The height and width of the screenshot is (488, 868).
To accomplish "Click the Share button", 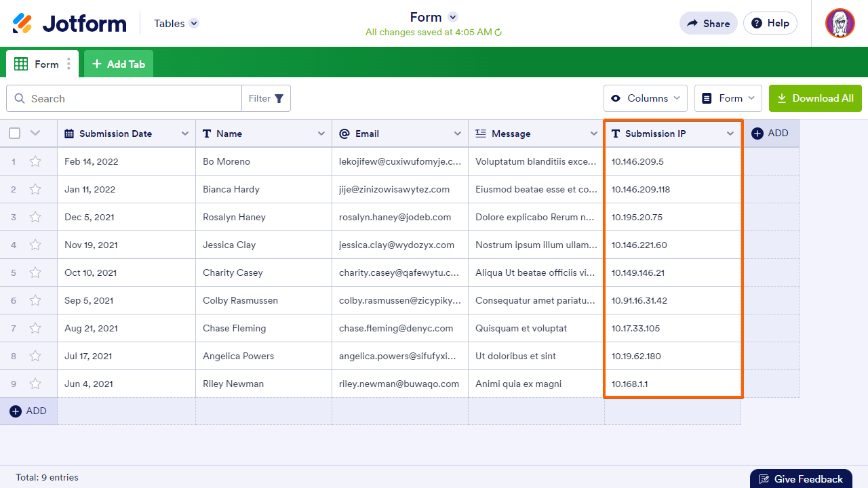I will tap(708, 23).
